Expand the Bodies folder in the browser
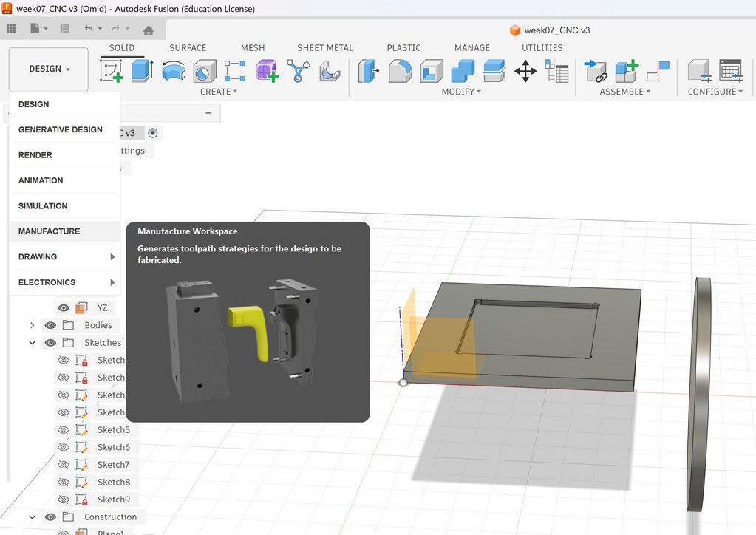Screen dimensions: 756x535 click(33, 325)
